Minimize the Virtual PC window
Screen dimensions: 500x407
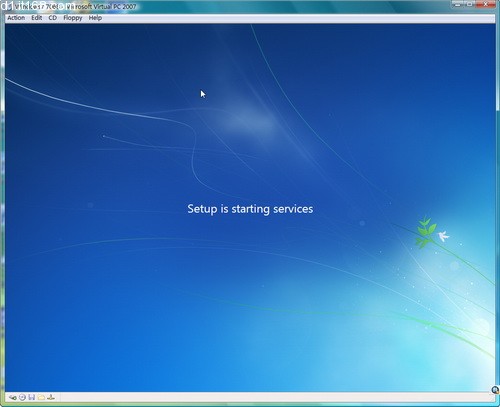(458, 4)
